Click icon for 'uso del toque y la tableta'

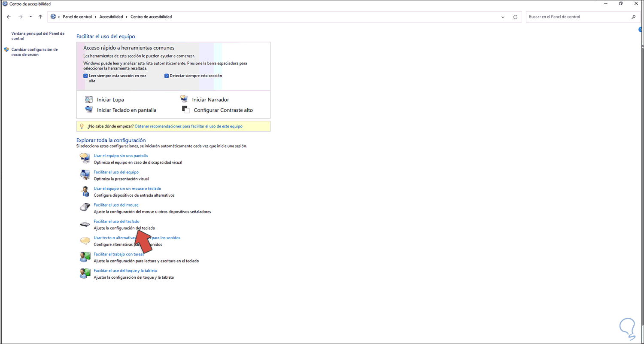click(x=85, y=273)
